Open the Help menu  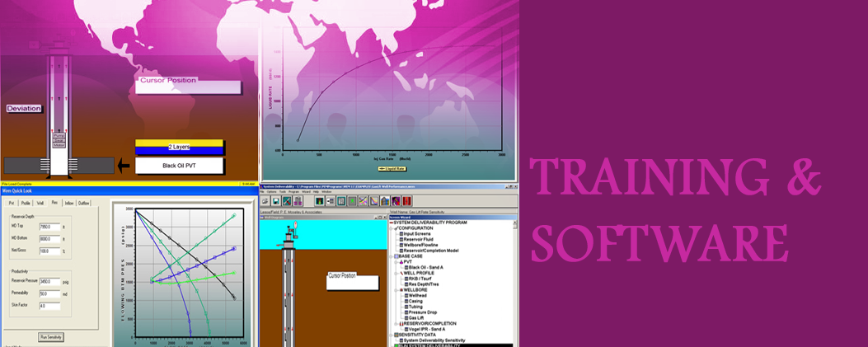tap(316, 191)
